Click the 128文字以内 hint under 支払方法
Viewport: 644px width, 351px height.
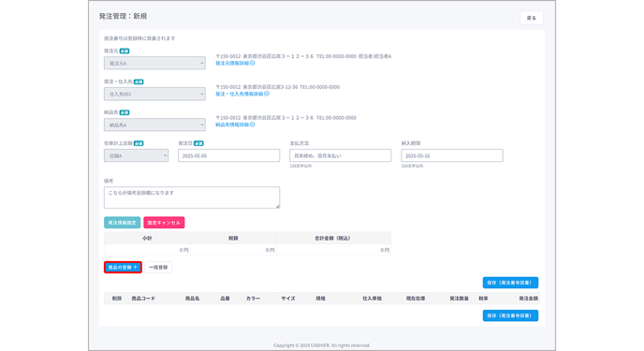(x=300, y=166)
